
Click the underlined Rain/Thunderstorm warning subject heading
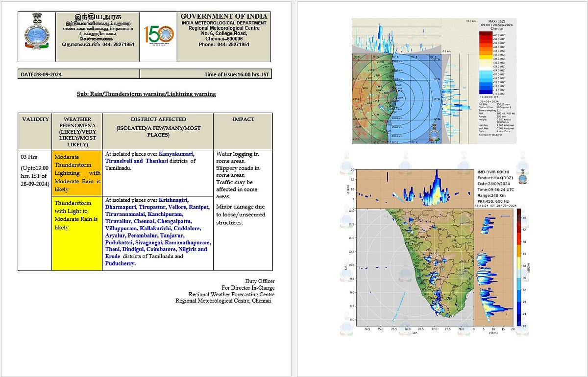point(146,94)
